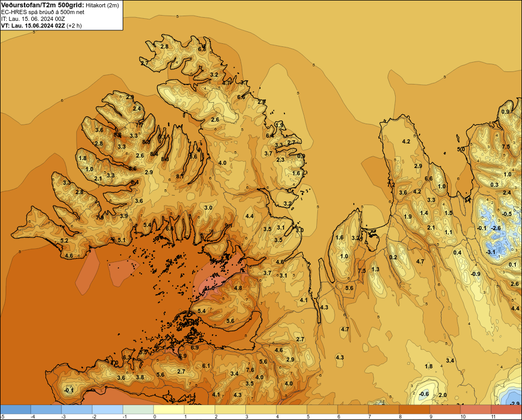Click the 5.0 temperature value
This screenshot has height=420, width=522.
(461, 149)
